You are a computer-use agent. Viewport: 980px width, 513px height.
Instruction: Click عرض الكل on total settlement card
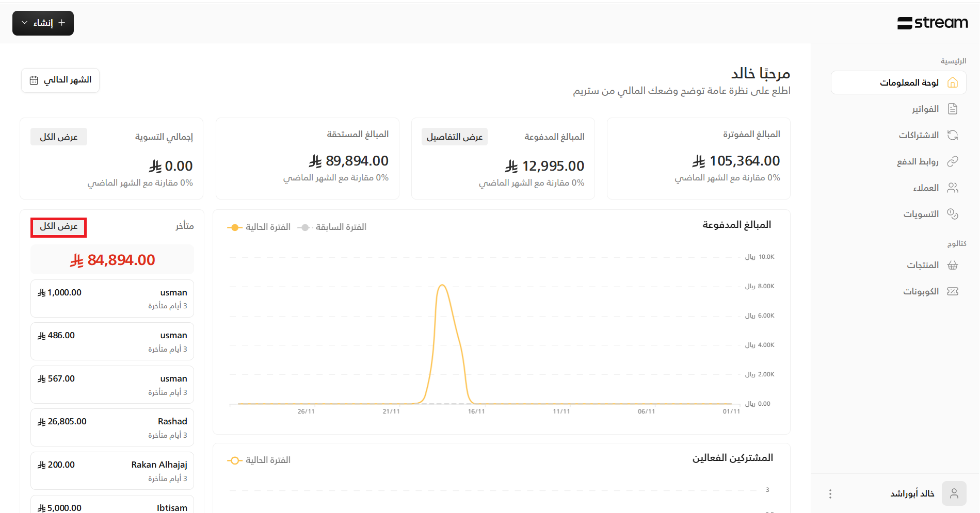[x=58, y=137]
